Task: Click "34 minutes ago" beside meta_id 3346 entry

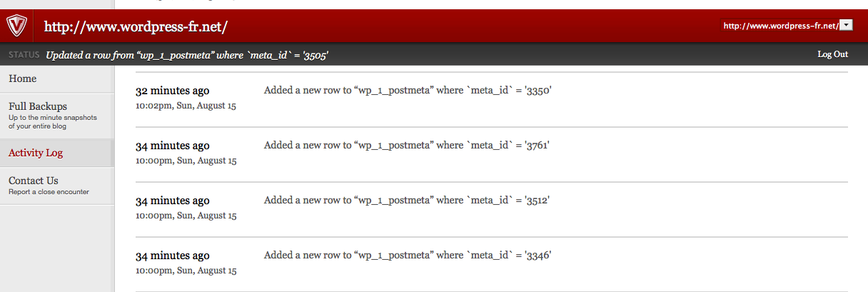Action: (173, 256)
